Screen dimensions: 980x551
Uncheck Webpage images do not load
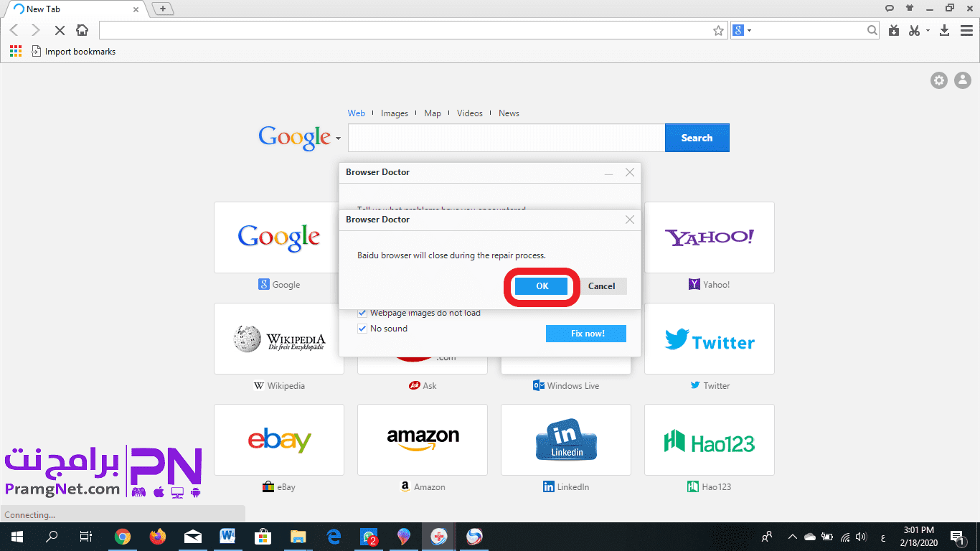(x=362, y=313)
